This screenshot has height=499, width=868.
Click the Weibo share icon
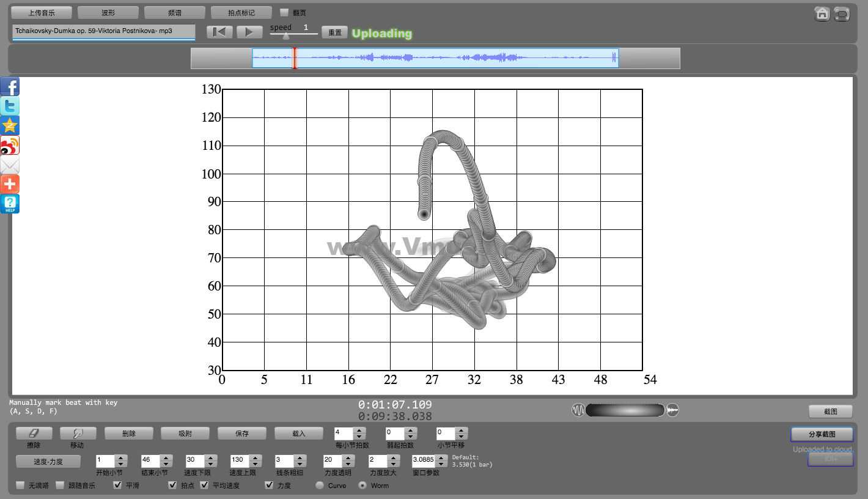(10, 146)
